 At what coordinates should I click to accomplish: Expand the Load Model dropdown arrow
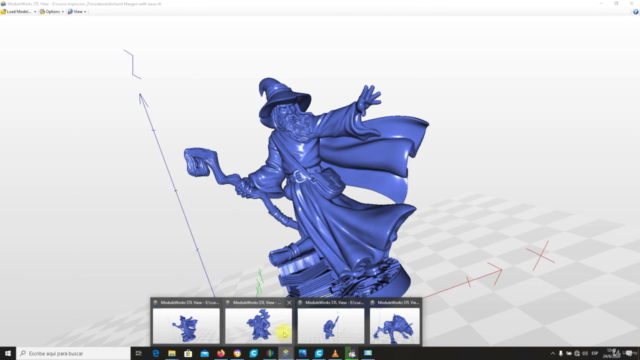tap(35, 11)
